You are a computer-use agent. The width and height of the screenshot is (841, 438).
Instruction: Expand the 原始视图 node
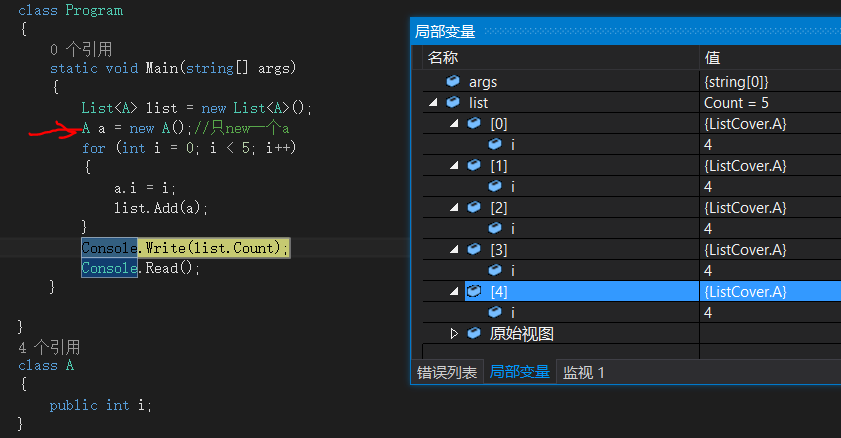tap(454, 333)
